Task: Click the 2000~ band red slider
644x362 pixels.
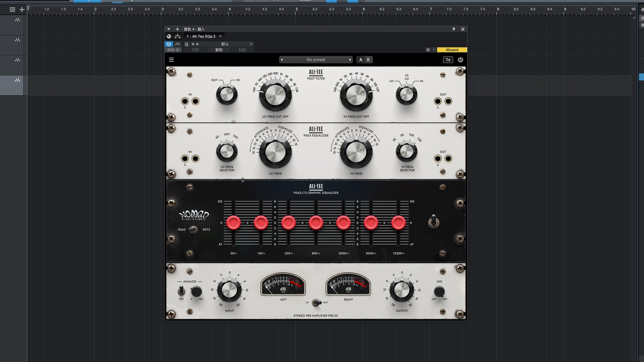Action: coord(343,223)
